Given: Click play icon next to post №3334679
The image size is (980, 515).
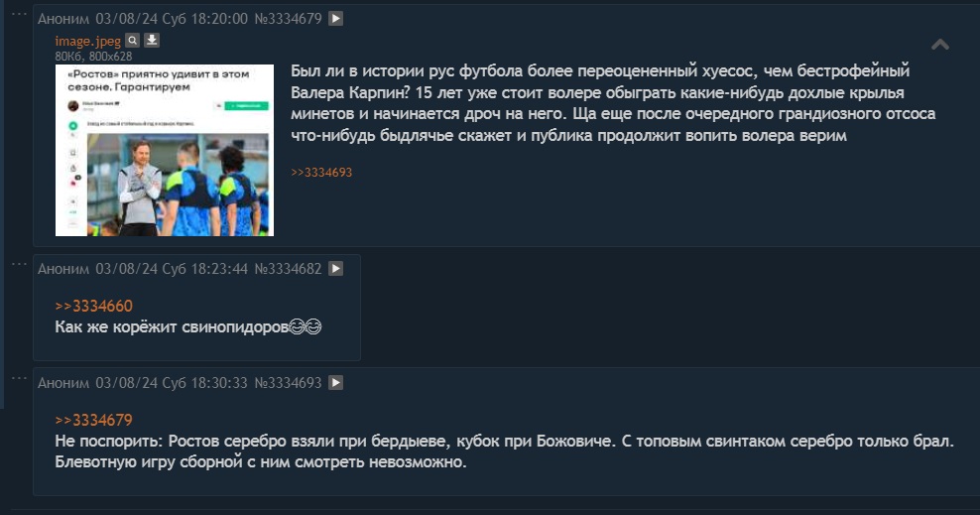Looking at the screenshot, I should (x=335, y=19).
